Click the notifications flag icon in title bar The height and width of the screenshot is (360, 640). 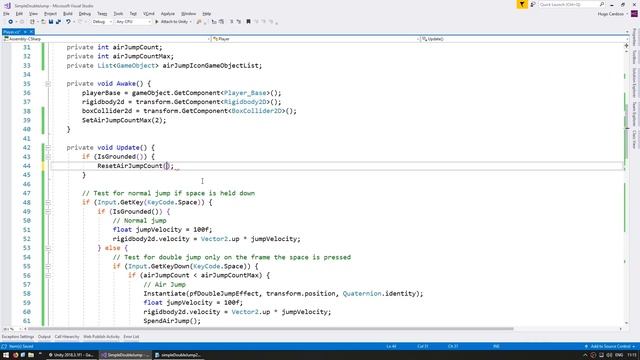click(522, 4)
